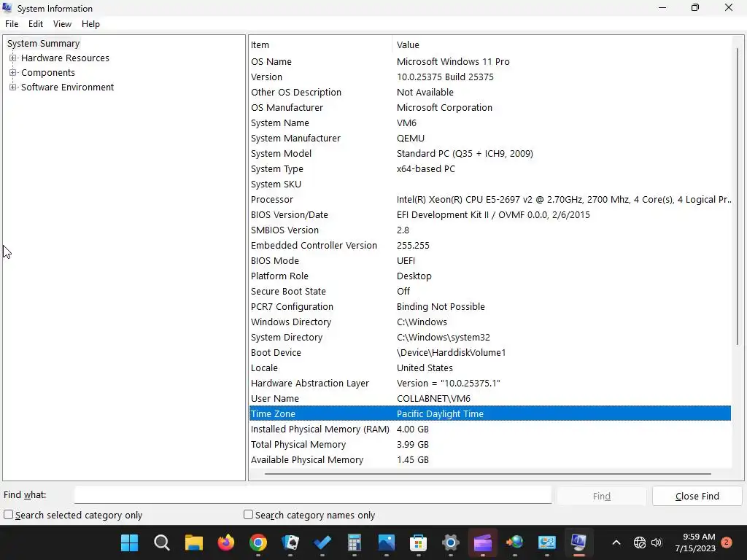Click the System Information taskbar icon
Image resolution: width=747 pixels, height=560 pixels.
click(x=578, y=542)
